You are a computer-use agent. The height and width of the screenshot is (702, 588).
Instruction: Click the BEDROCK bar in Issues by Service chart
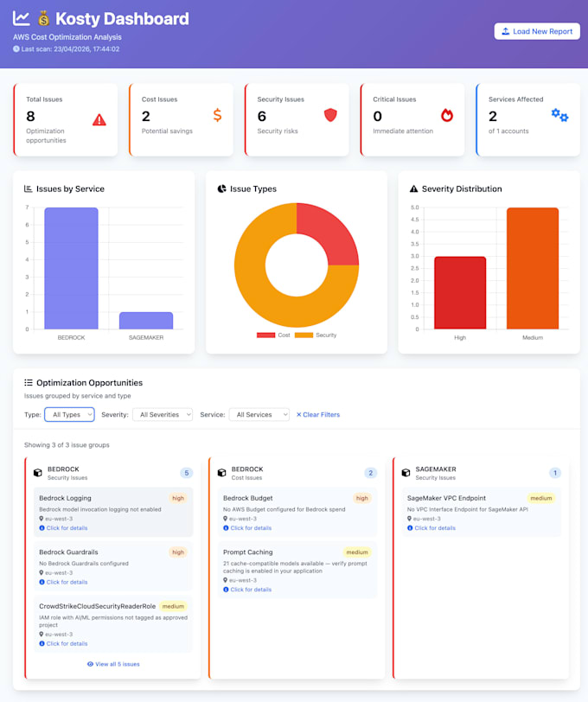71,268
